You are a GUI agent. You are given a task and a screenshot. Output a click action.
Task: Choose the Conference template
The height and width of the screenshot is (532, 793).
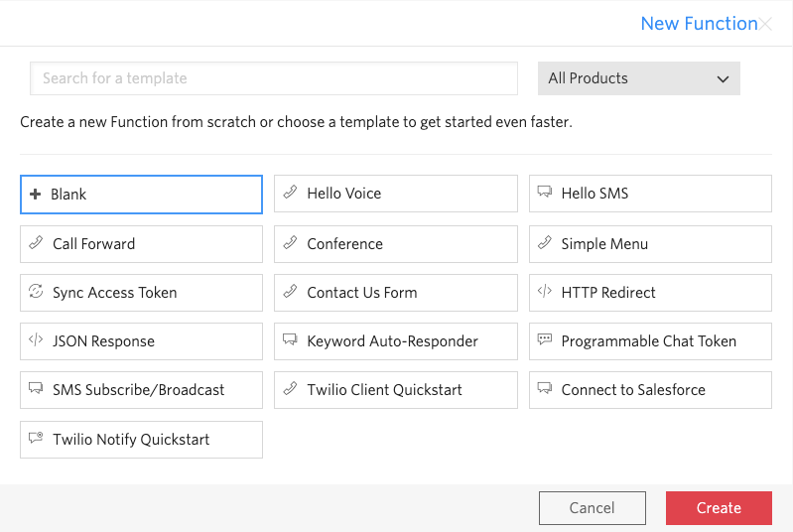click(395, 243)
